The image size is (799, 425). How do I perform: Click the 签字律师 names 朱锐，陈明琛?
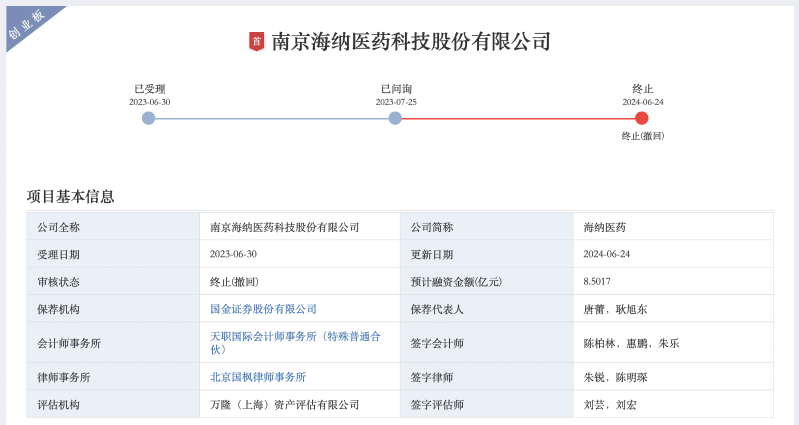click(x=615, y=377)
